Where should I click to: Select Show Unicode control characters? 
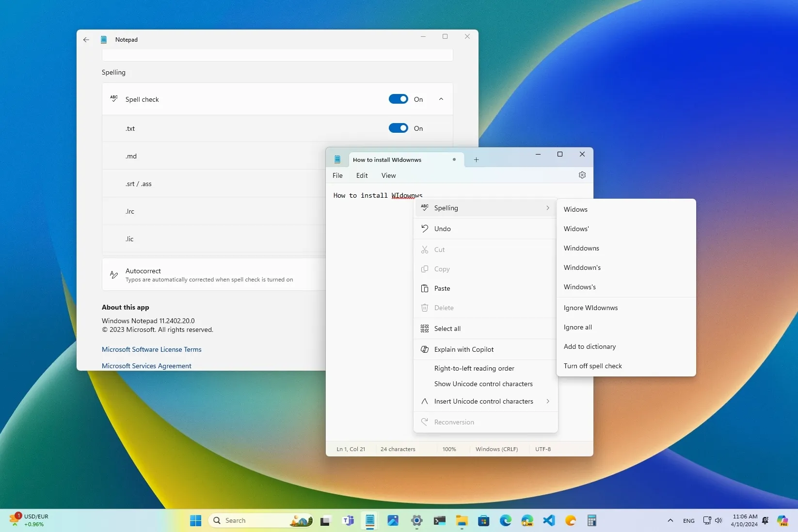pos(485,384)
